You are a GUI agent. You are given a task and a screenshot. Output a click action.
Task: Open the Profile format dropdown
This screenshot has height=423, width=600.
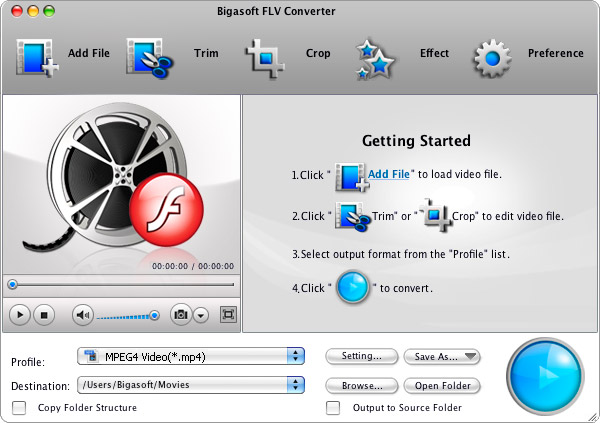[x=191, y=356]
